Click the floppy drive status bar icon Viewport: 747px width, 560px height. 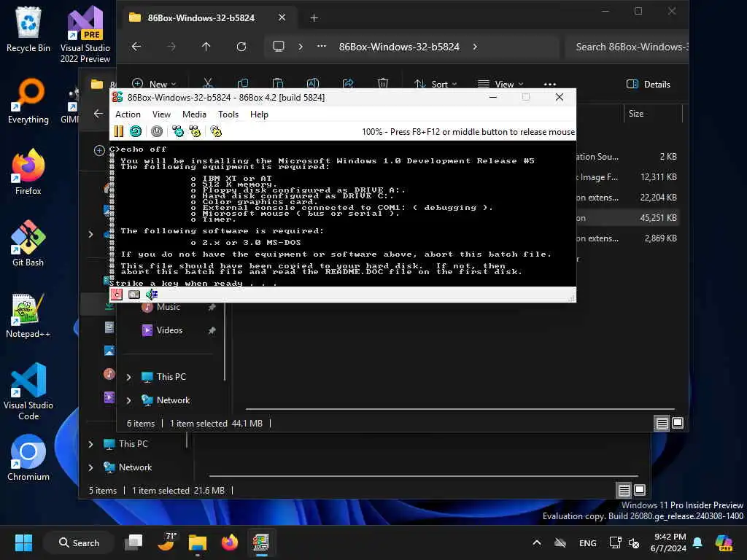(x=116, y=295)
